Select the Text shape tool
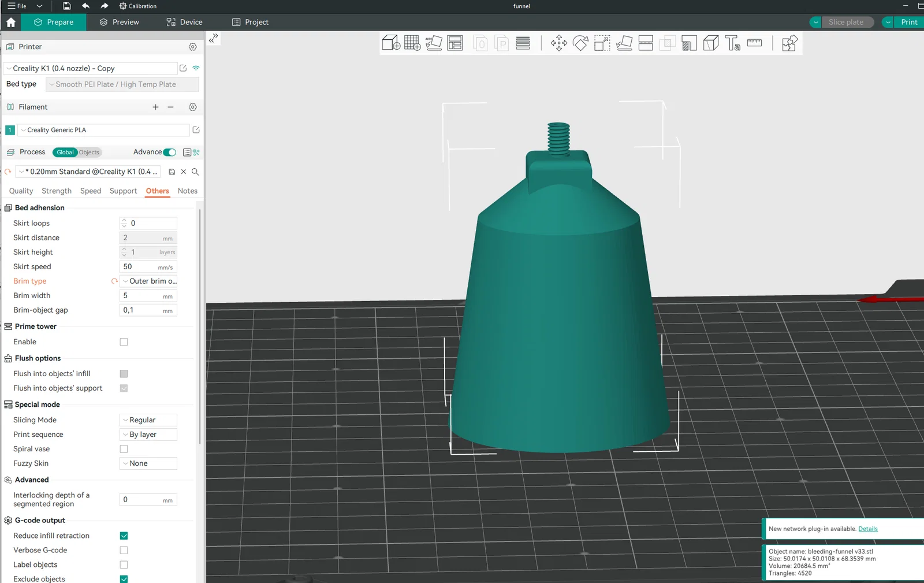924x583 pixels. [733, 43]
